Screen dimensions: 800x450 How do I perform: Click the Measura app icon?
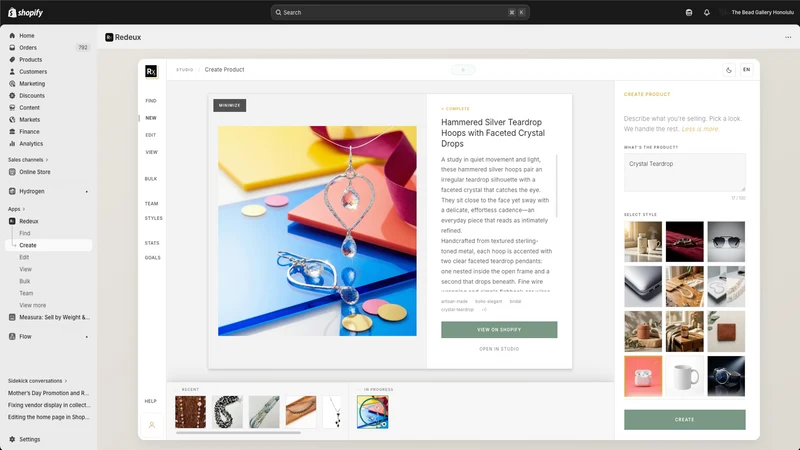coord(12,317)
